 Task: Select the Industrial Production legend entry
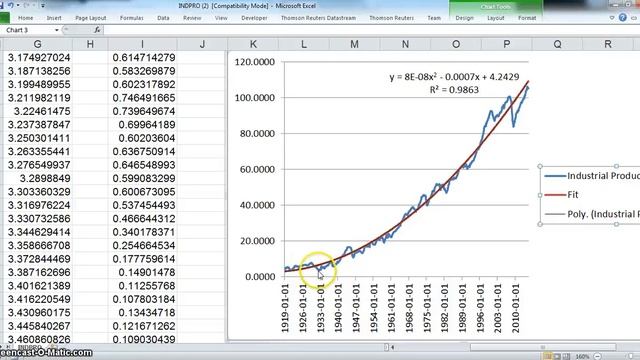592,176
